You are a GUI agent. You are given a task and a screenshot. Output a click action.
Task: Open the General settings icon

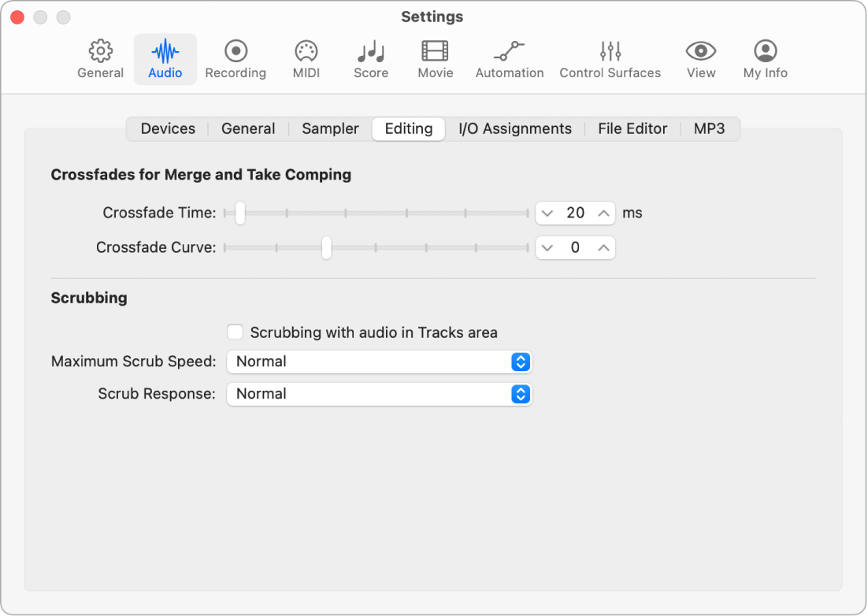pos(100,59)
